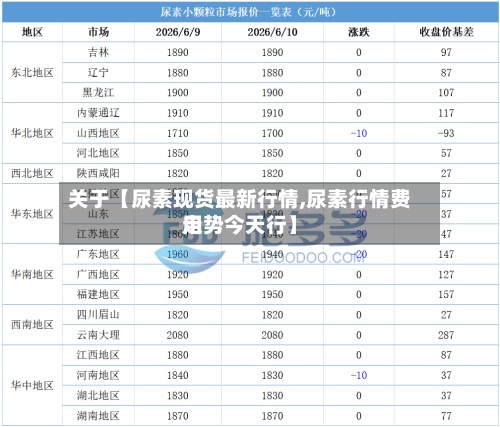Click the 2026/6/9 price 1950 for 福建地区
Screen dimensions: 500x427
tap(178, 295)
